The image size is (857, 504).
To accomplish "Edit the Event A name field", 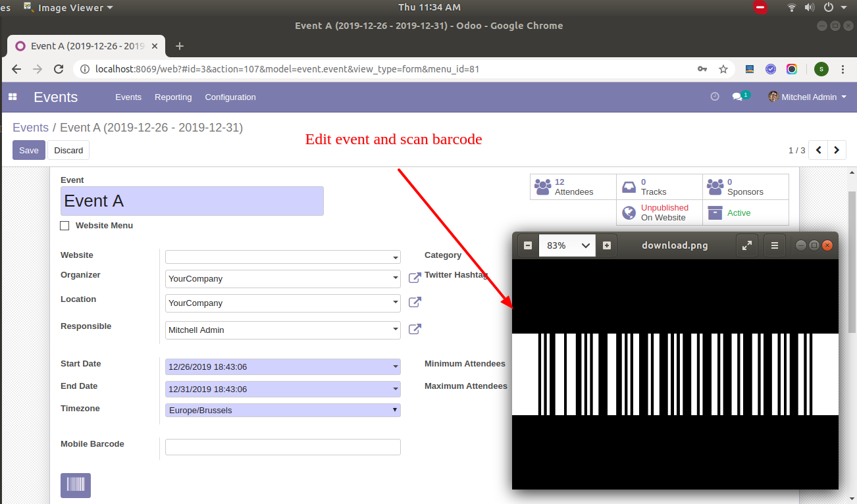I will 192,201.
